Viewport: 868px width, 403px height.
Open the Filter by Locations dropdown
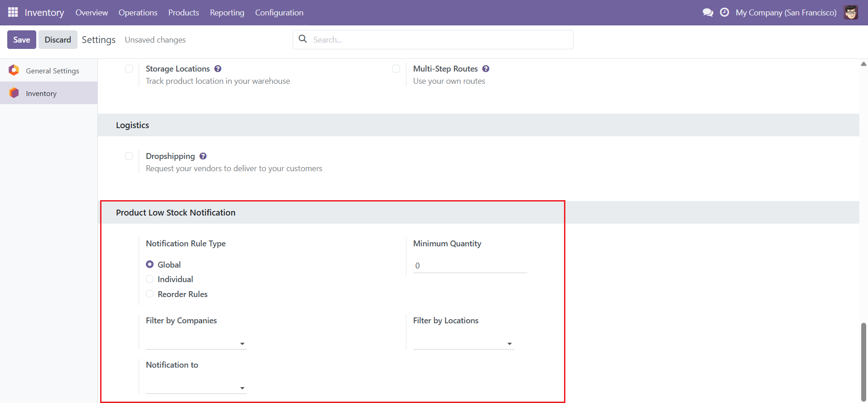[x=463, y=343]
